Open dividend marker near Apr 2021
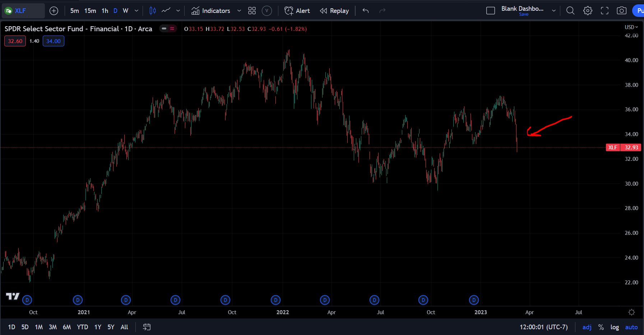Screen dimensions: 644x335 click(x=126, y=300)
